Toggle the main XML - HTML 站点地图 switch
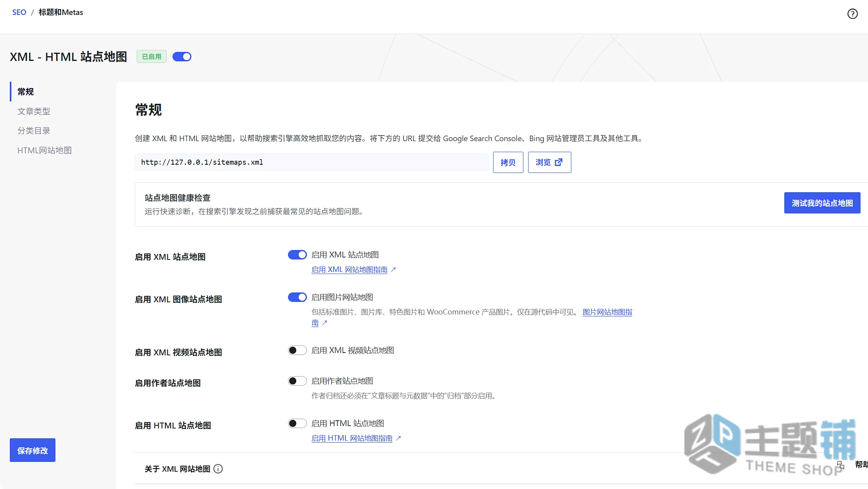 (182, 57)
